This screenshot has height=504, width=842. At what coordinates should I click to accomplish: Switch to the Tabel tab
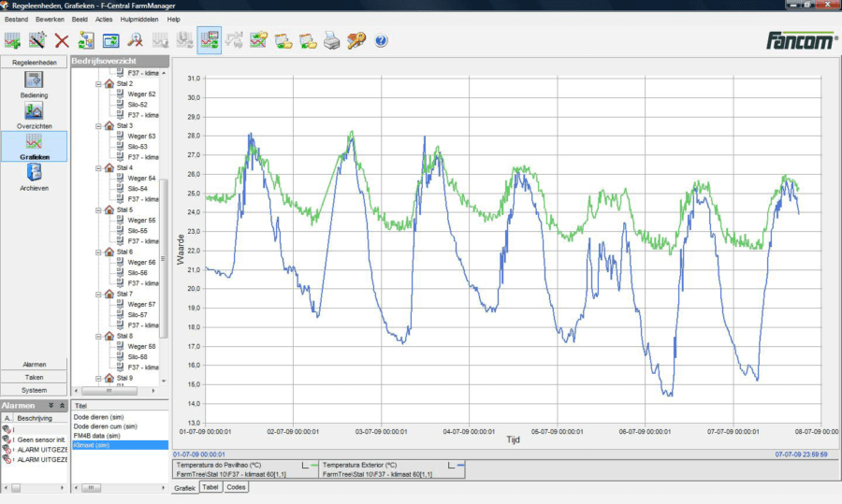coord(210,487)
